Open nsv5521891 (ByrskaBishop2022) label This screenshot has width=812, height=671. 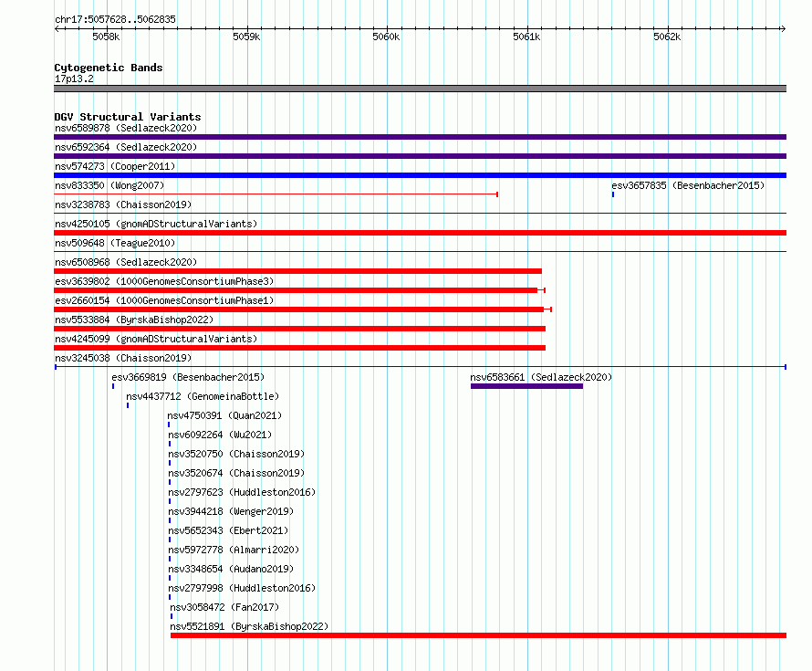coord(249,626)
